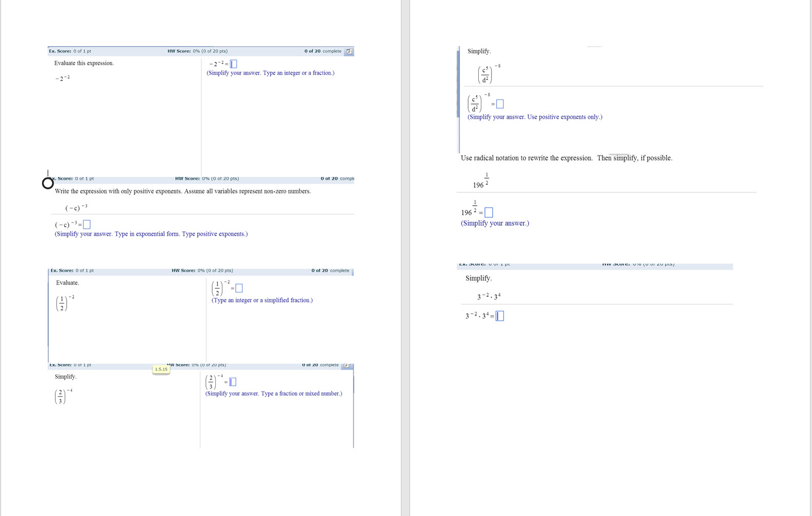
Task: Click hint '(Simplify your answer. Type in exponential form...)'
Action: (x=151, y=234)
